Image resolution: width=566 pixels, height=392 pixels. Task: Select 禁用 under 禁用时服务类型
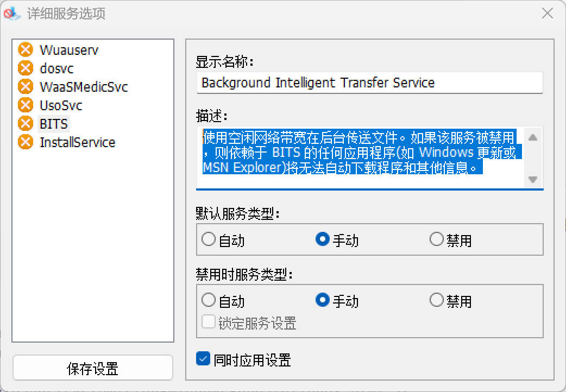pyautogui.click(x=437, y=300)
